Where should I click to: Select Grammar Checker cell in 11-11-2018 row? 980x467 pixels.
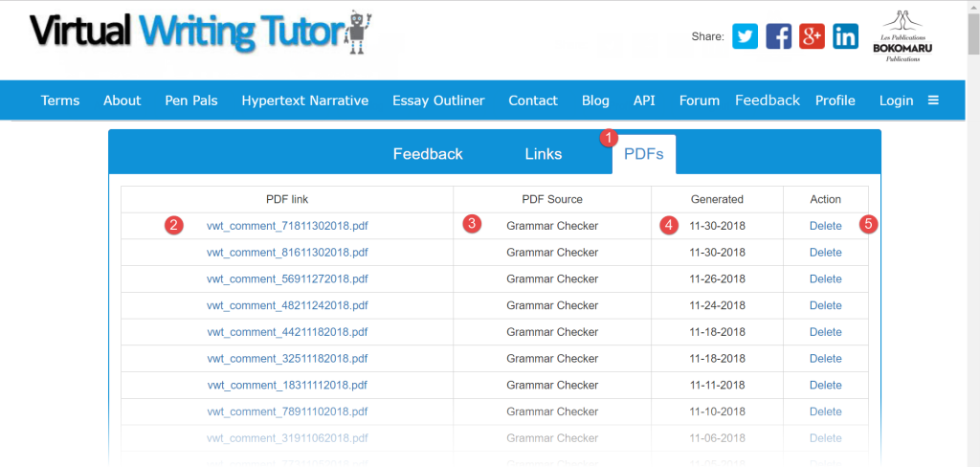click(x=552, y=385)
